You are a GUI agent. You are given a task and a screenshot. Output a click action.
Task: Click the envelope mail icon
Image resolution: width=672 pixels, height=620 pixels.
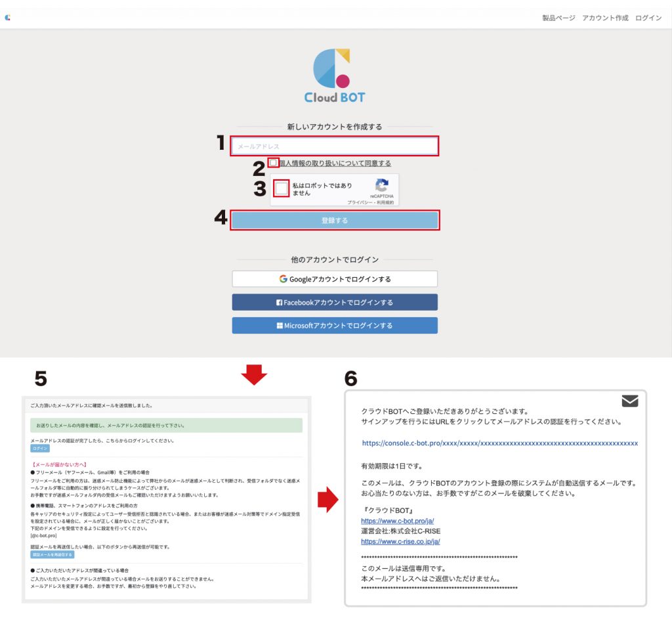[629, 401]
